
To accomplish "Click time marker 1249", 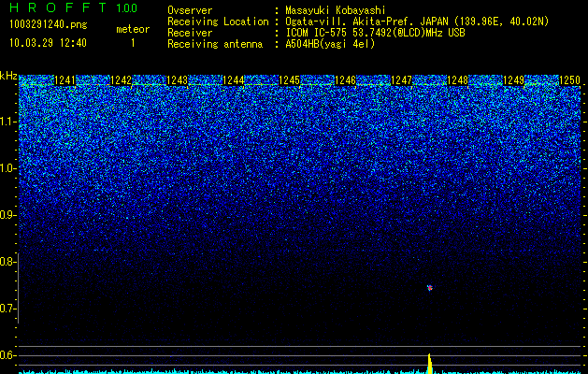I will click(513, 80).
